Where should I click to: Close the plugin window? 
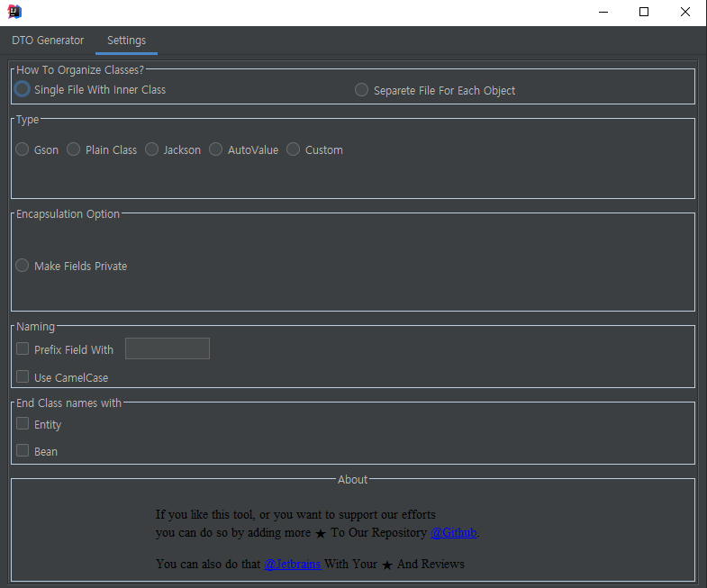(684, 13)
